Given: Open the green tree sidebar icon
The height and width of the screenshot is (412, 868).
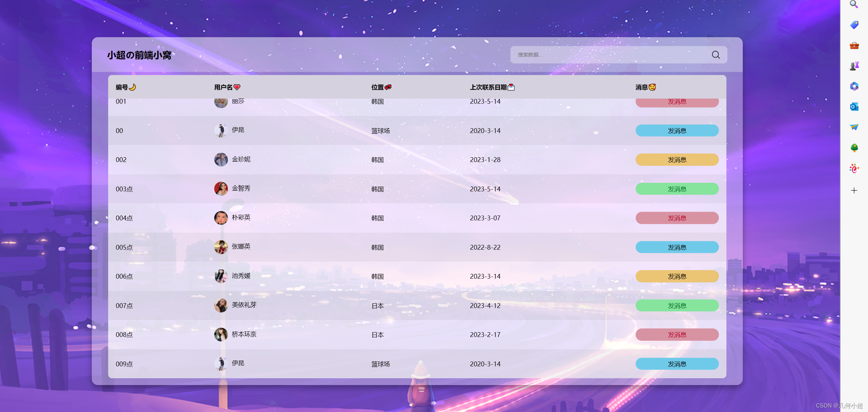Looking at the screenshot, I should pos(854,148).
